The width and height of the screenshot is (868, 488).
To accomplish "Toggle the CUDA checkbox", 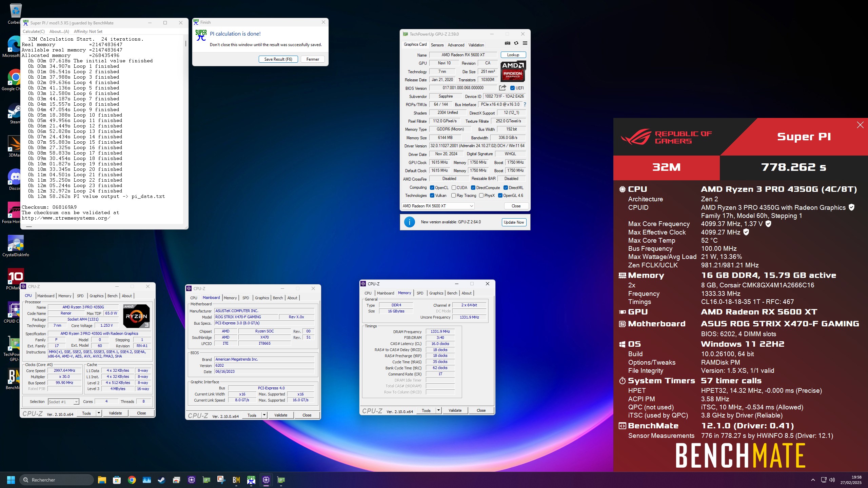I will click(454, 188).
